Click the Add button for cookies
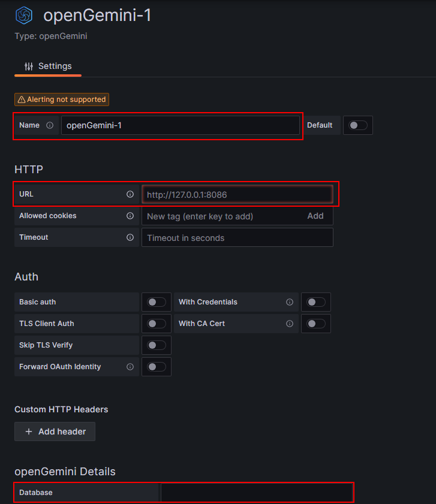The image size is (436, 504). [315, 216]
